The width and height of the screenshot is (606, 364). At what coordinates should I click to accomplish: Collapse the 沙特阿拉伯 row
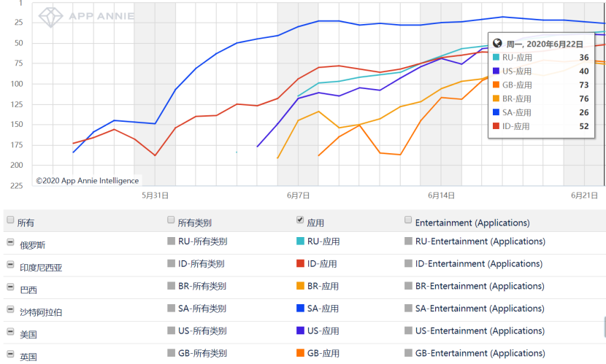(x=10, y=311)
